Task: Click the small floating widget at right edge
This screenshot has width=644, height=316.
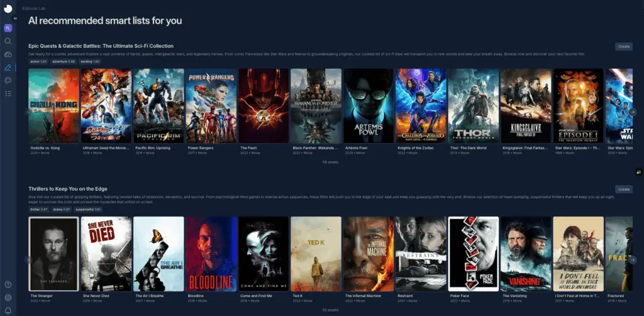Action: pyautogui.click(x=639, y=172)
